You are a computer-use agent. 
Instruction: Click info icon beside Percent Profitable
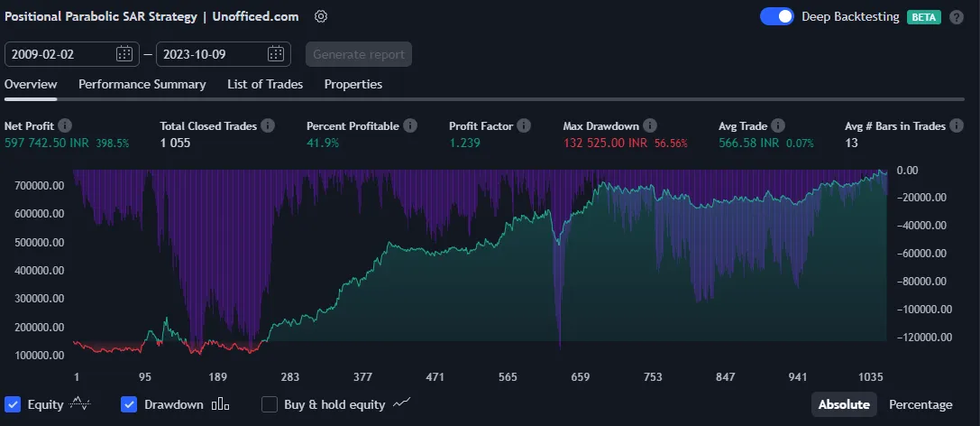click(410, 126)
